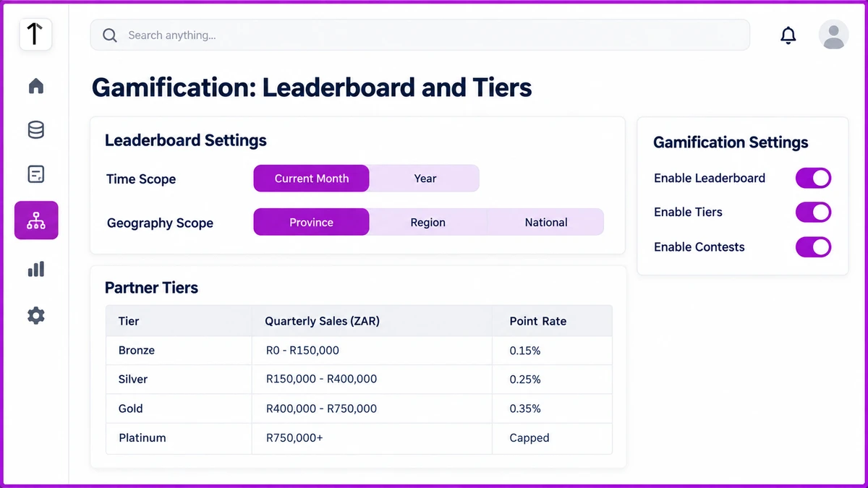Select the hierarchy org-chart sidebar icon
The height and width of the screenshot is (488, 868).
click(x=36, y=221)
